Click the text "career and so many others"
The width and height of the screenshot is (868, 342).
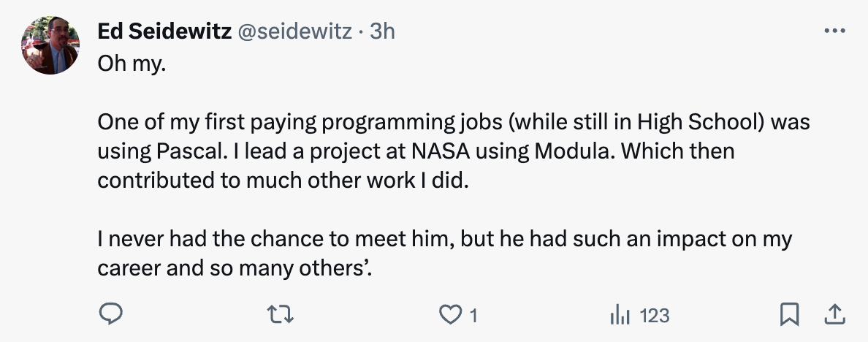click(x=234, y=268)
